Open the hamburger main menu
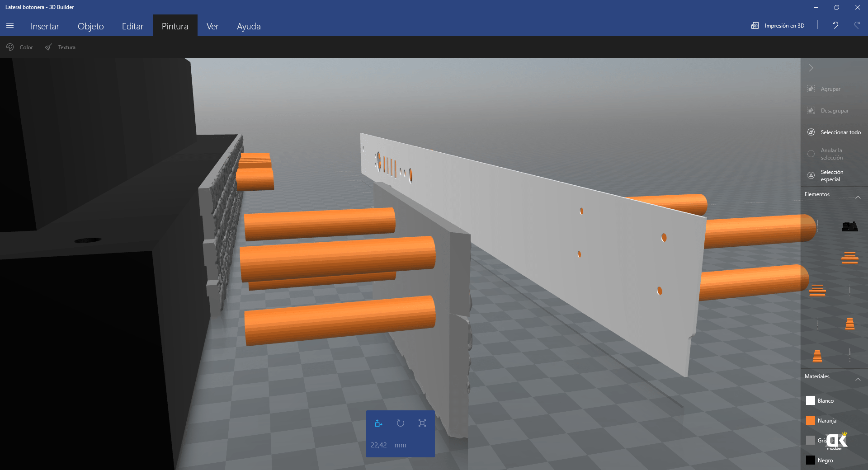This screenshot has width=868, height=470. click(10, 26)
